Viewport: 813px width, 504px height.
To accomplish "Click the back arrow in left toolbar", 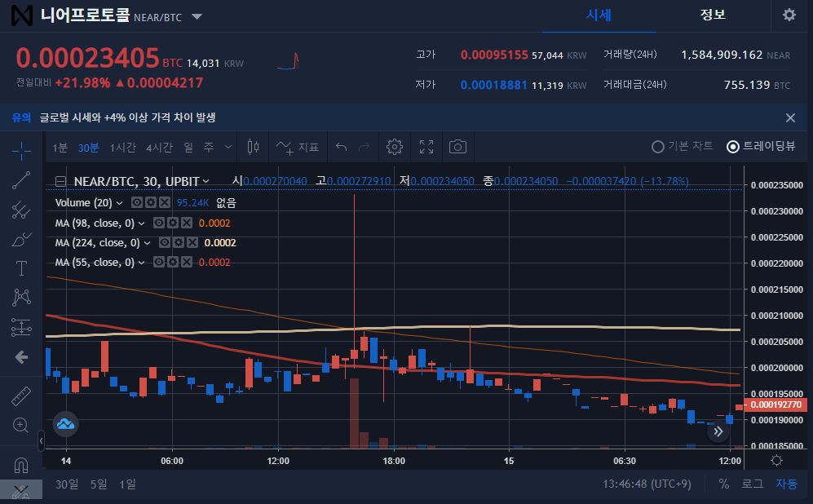I will pos(21,356).
